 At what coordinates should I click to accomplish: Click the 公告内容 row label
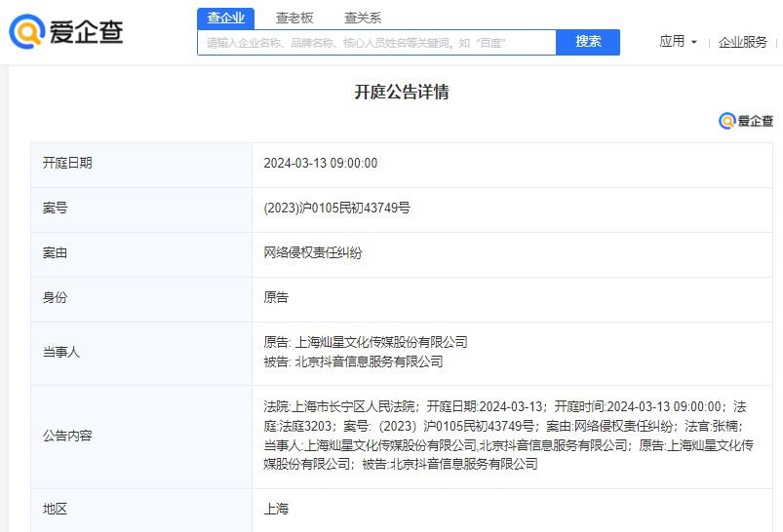(67, 436)
